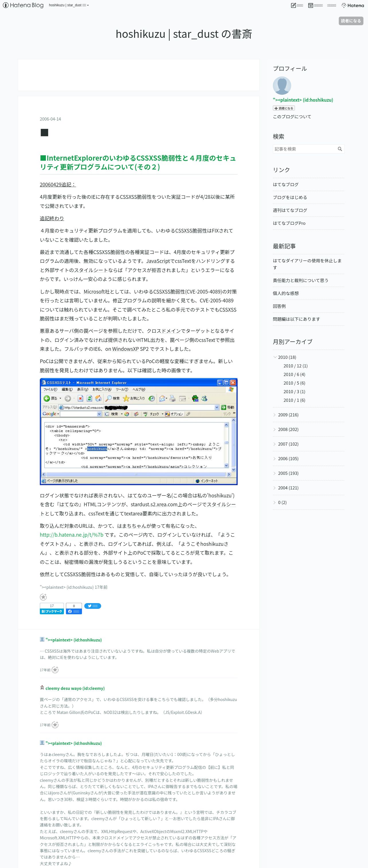
Task: Star the CSSXSSは海外では comment
Action: 55,670
